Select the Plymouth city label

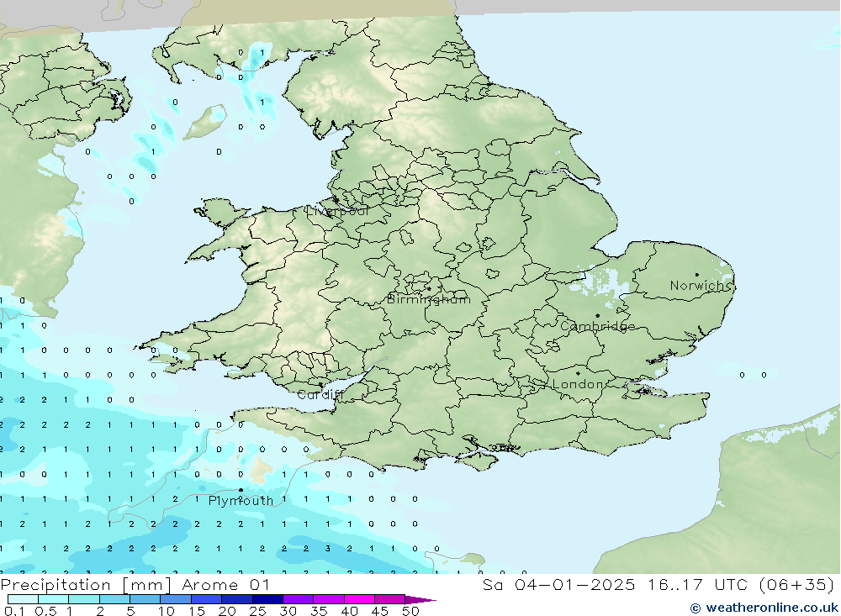pos(241,501)
